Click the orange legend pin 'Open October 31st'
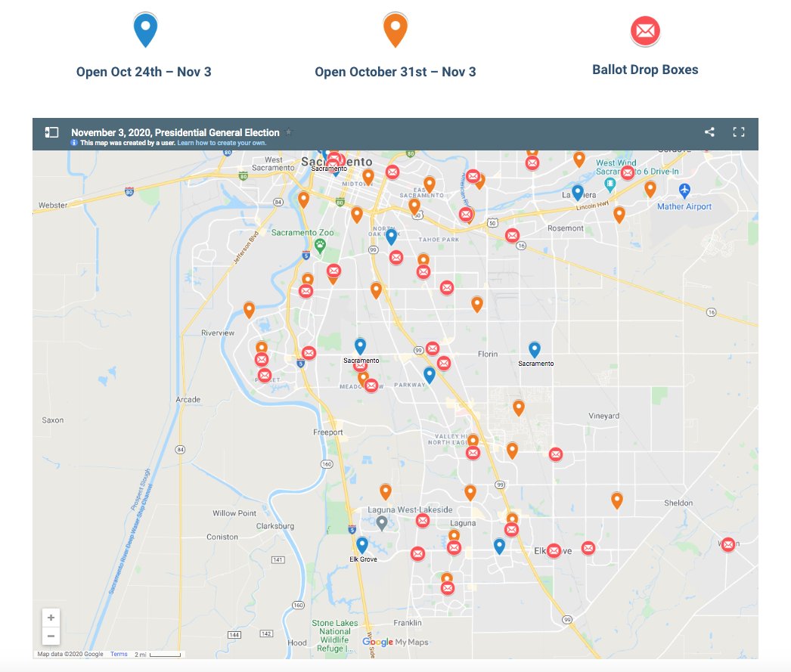 (x=395, y=30)
